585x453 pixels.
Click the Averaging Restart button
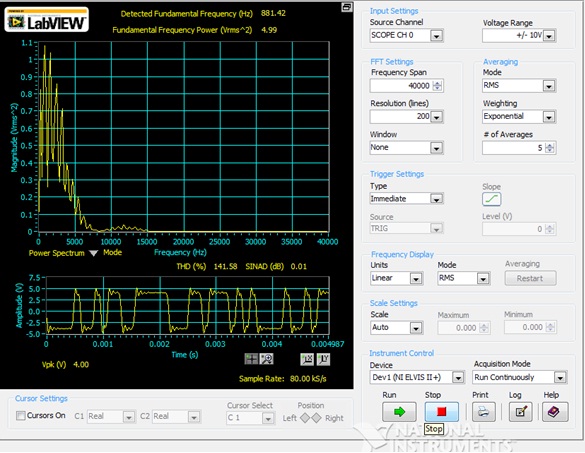pyautogui.click(x=530, y=278)
